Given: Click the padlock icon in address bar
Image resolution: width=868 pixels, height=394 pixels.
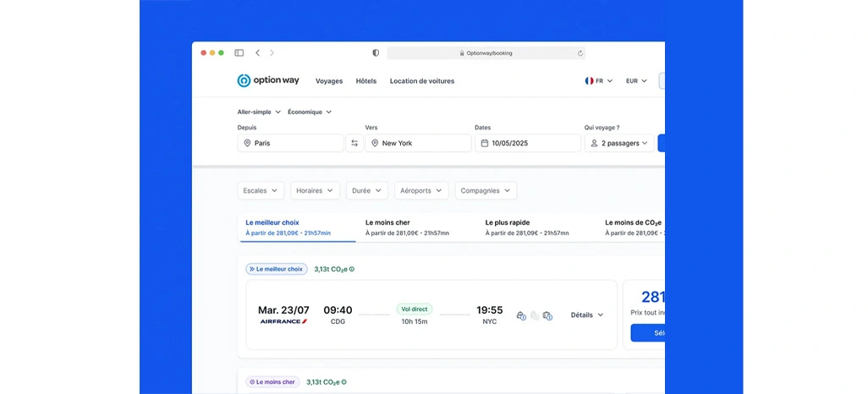Looking at the screenshot, I should click(462, 53).
